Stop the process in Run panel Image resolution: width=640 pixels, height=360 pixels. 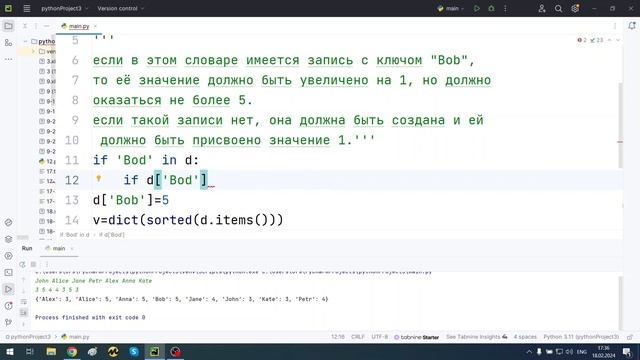33,264
